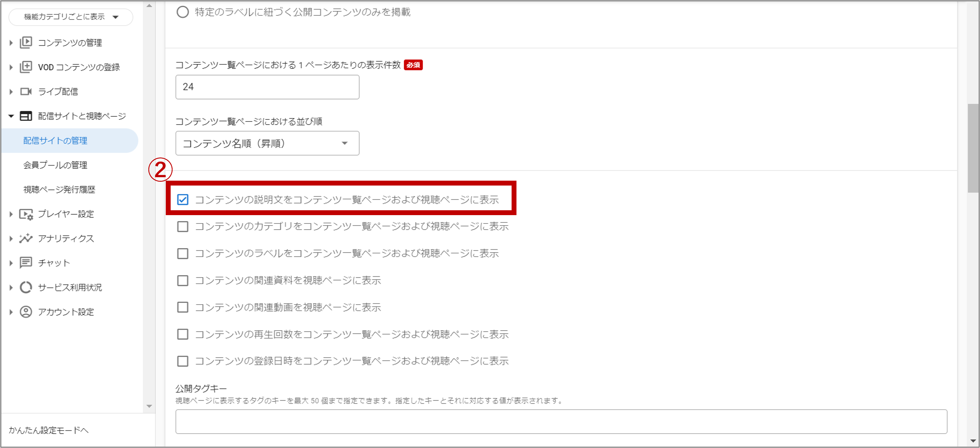The width and height of the screenshot is (980, 448).
Task: Check コンテンツの関連動画を視聴ページに表示
Action: pyautogui.click(x=182, y=307)
